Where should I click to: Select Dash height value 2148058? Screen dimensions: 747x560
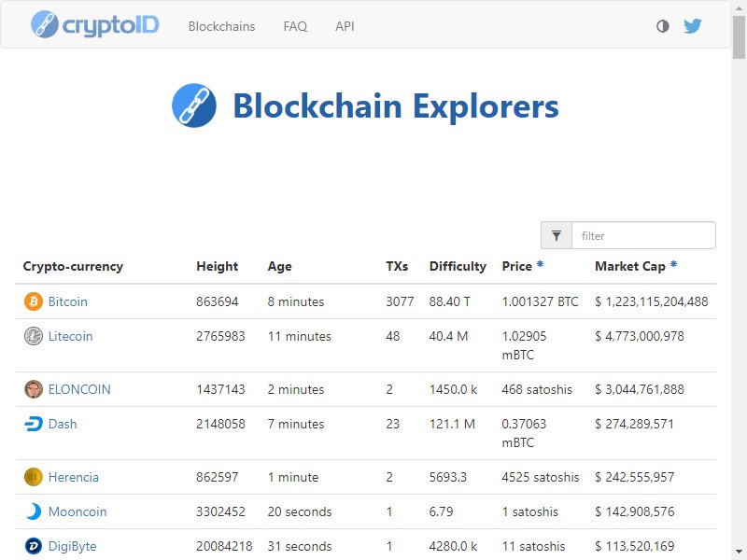(220, 424)
